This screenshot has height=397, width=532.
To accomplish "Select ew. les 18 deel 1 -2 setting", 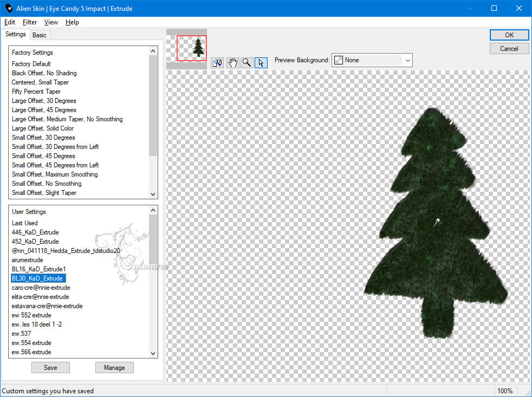I will coord(37,324).
